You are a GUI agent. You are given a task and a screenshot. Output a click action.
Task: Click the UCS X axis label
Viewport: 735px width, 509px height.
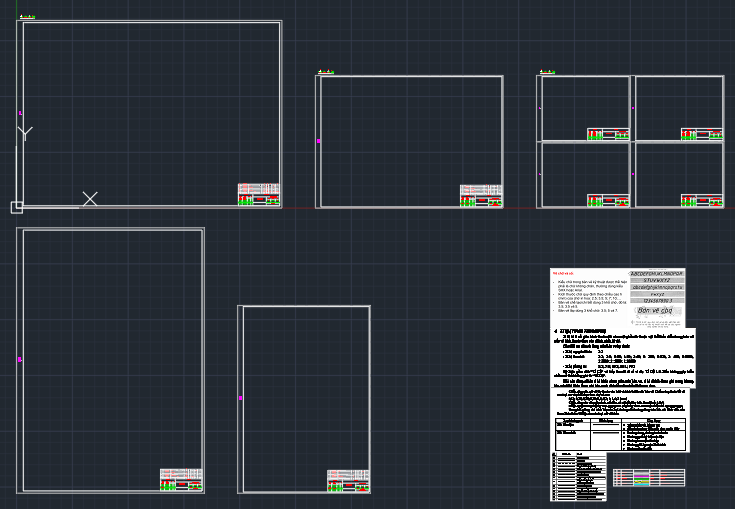[x=90, y=199]
